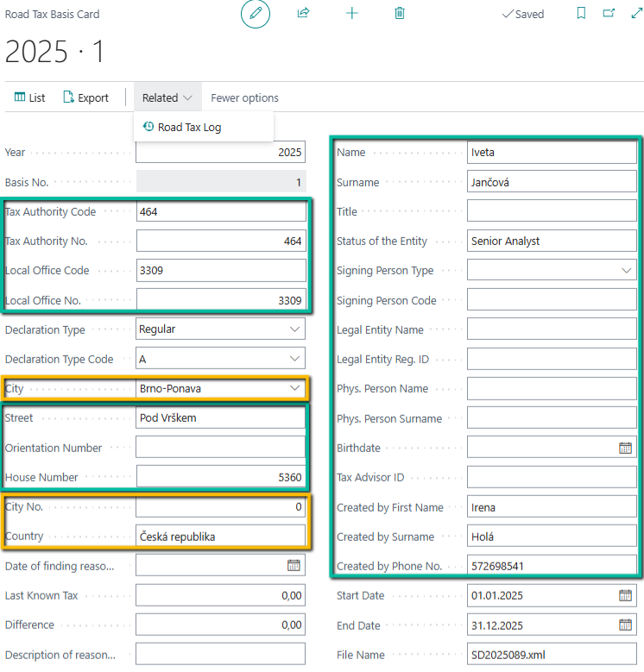Expand the Declaration Type Code dropdown
This screenshot has width=644, height=672.
[294, 359]
